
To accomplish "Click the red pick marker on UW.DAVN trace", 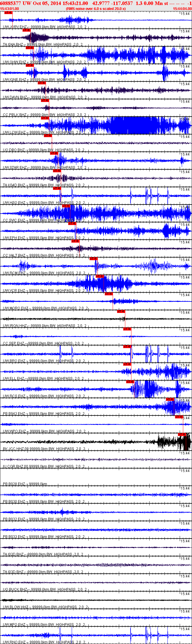I will pyautogui.click(x=42, y=83).
